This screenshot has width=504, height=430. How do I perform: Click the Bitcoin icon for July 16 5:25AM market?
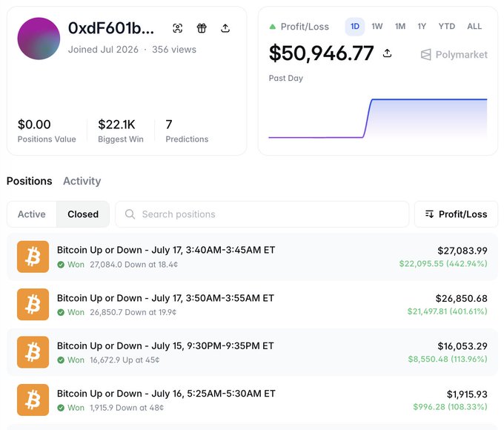(33, 400)
